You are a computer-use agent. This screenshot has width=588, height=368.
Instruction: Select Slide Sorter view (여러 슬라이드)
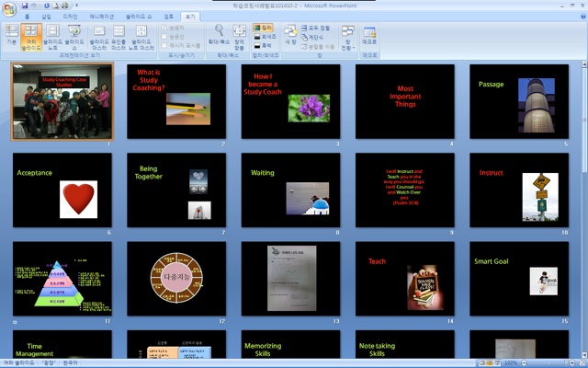[x=31, y=37]
